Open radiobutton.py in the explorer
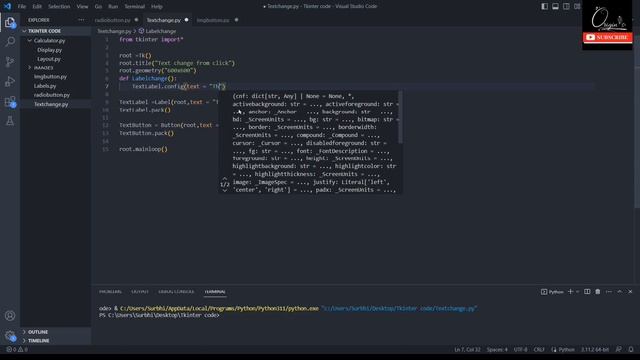640x360 pixels. tap(52, 95)
